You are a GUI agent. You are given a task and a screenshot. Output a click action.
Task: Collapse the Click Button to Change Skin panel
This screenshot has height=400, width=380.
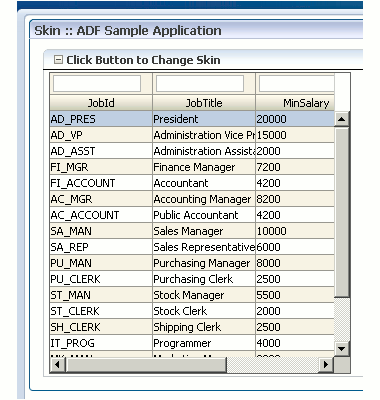[58, 60]
